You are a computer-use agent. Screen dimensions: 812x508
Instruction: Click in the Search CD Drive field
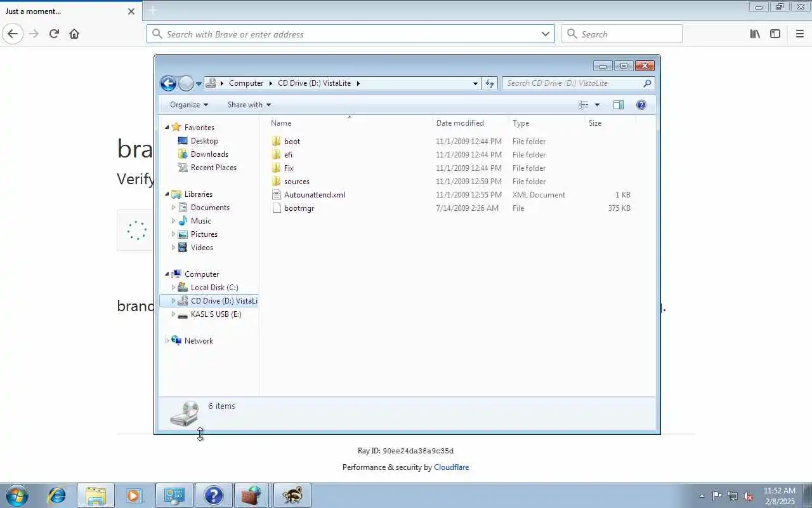point(578,83)
